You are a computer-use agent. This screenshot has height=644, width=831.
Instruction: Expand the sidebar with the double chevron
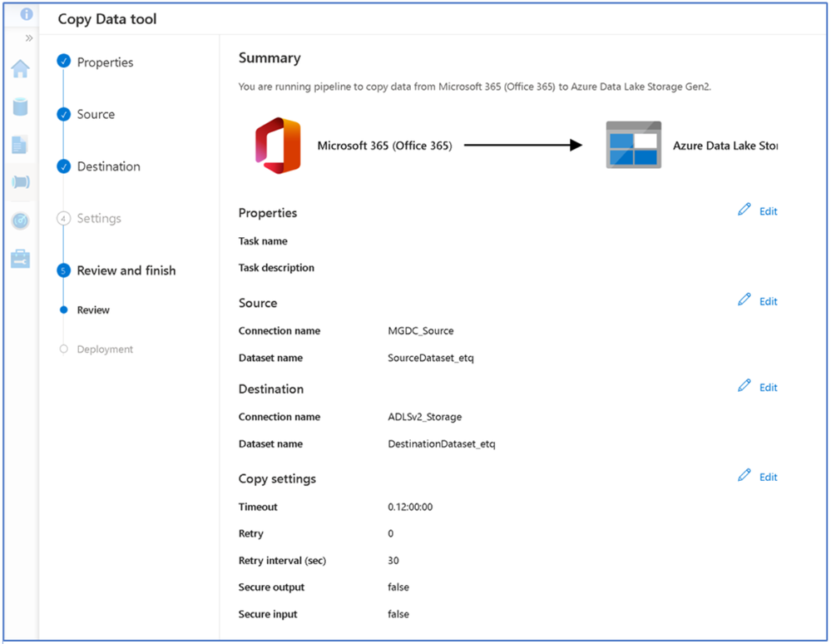[29, 38]
